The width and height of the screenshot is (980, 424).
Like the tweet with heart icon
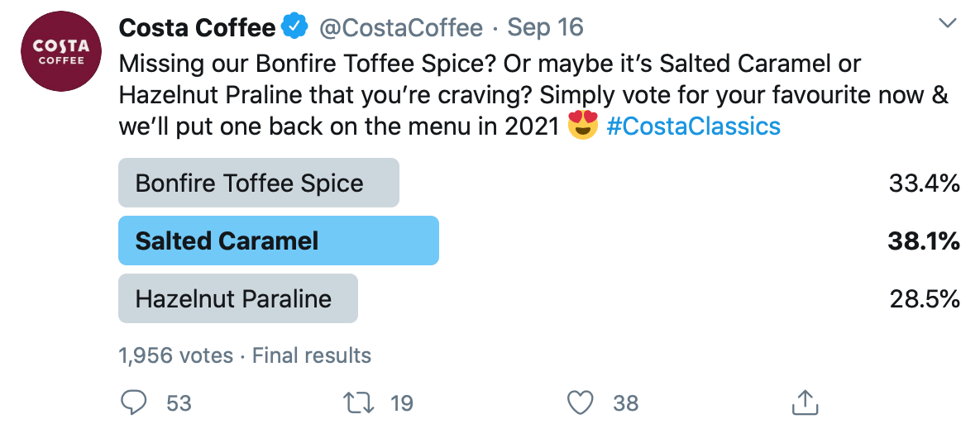(581, 403)
